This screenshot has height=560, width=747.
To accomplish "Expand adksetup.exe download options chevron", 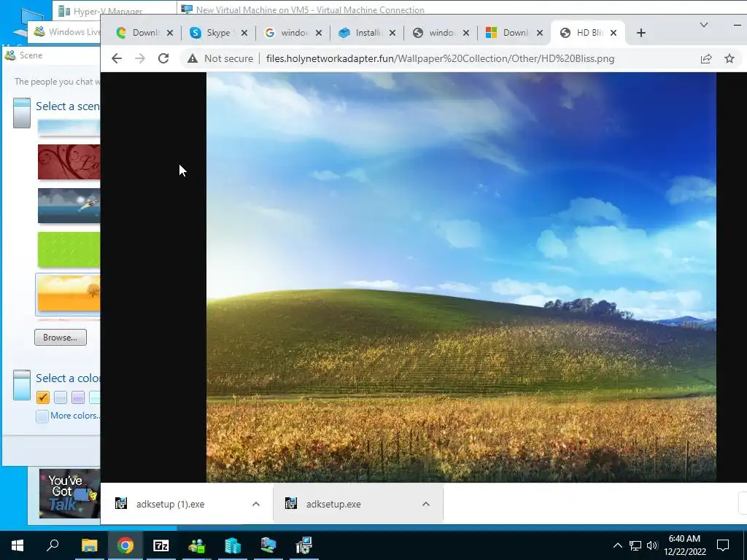I will coord(426,504).
